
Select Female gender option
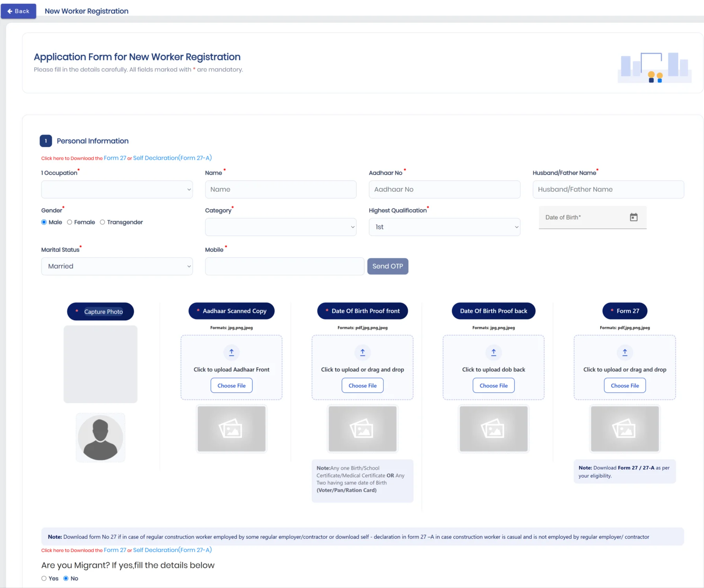tap(69, 222)
